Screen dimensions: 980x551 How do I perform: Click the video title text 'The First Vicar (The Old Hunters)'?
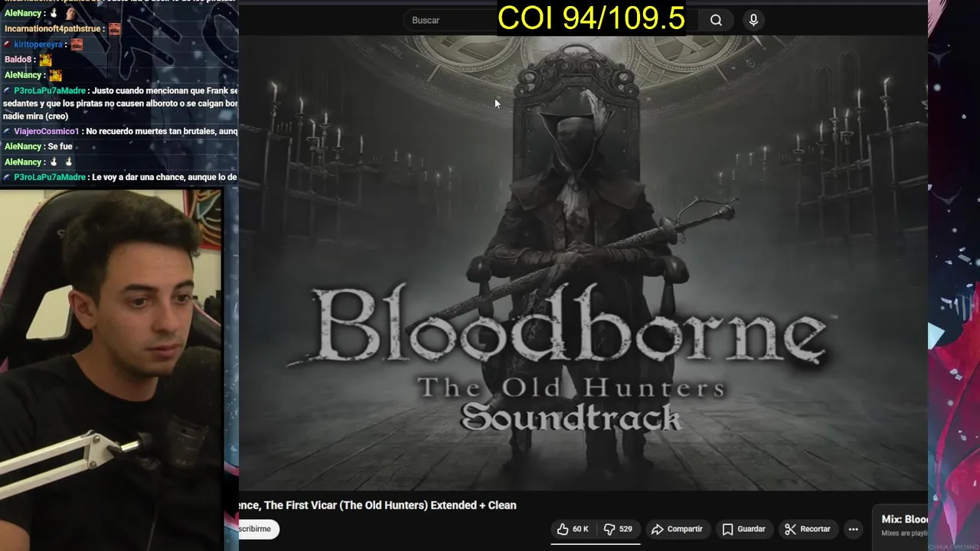pos(345,505)
